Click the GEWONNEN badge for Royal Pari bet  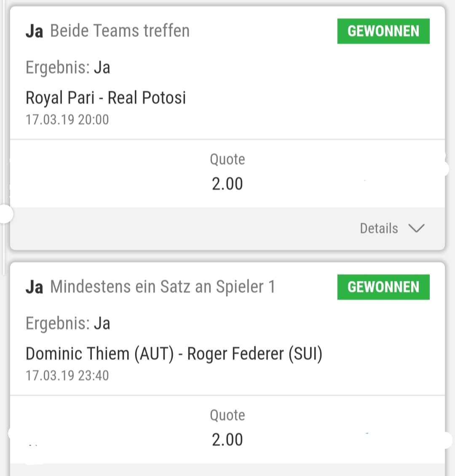(x=383, y=31)
